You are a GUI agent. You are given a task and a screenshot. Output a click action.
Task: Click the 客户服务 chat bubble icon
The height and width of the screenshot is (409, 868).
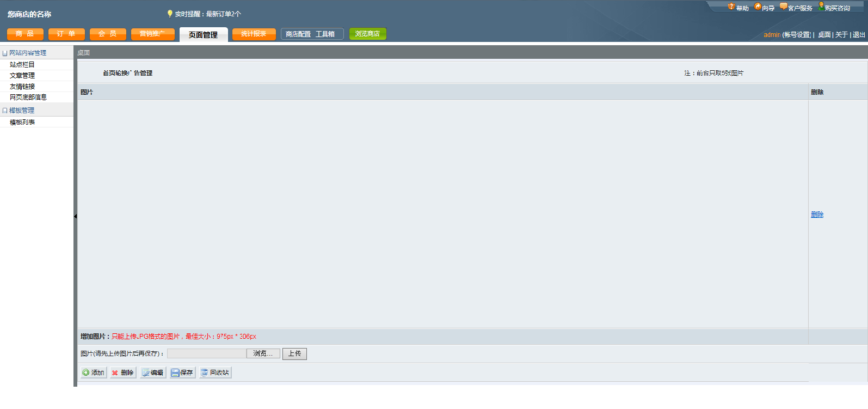click(x=783, y=7)
